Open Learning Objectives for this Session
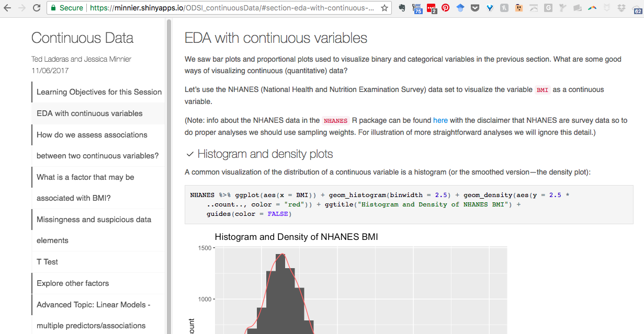The image size is (644, 334). pyautogui.click(x=98, y=92)
